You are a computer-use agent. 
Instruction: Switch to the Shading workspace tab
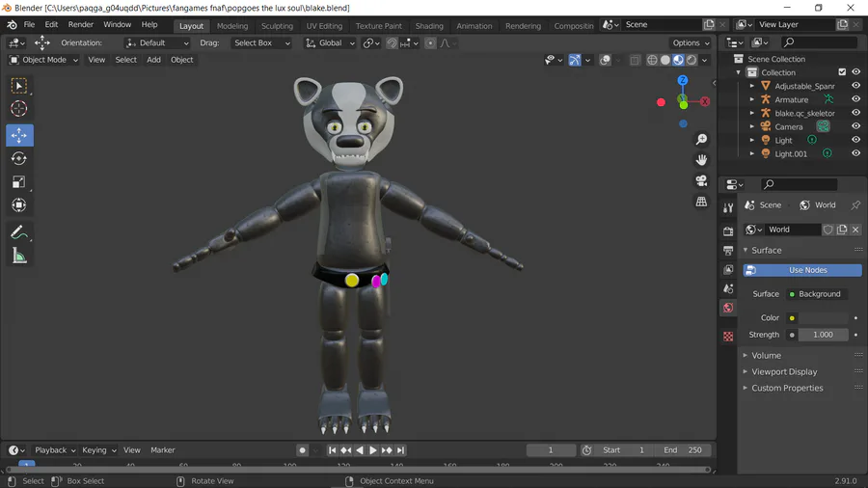pos(429,26)
